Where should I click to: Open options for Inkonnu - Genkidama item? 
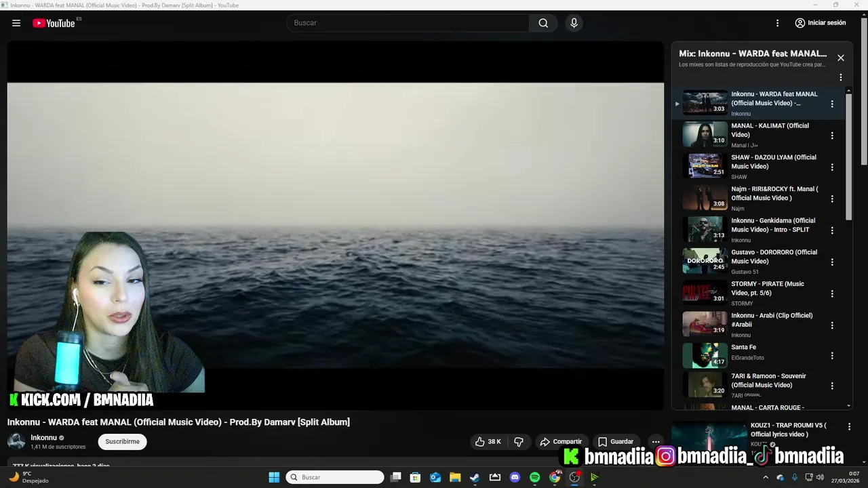point(832,230)
